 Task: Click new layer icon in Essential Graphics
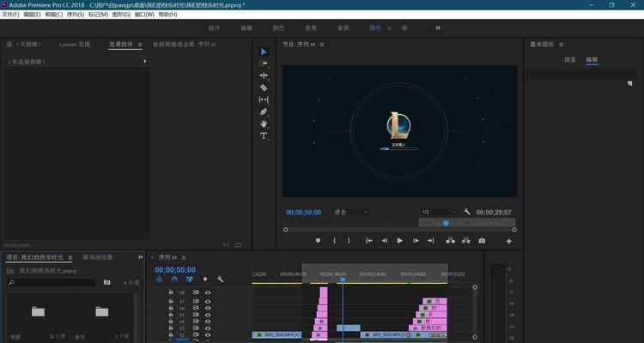(x=630, y=83)
